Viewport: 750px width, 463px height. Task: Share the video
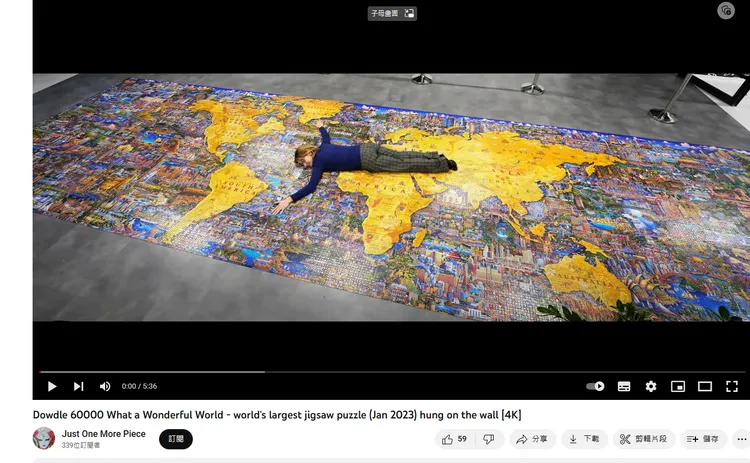[532, 439]
